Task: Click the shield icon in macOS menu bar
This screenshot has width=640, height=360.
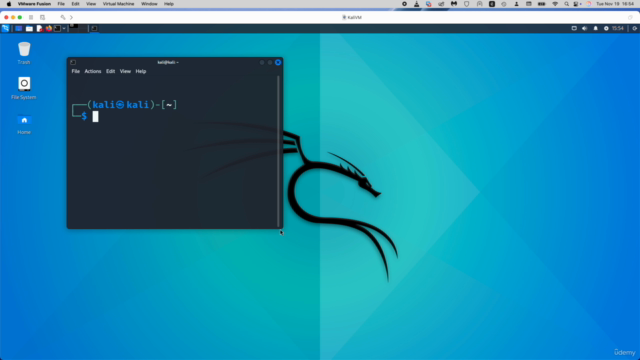Action: pyautogui.click(x=467, y=4)
